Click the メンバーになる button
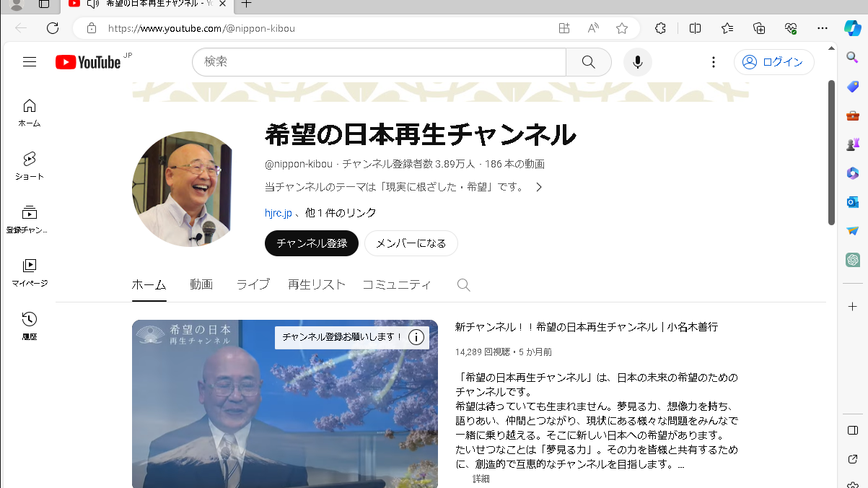The image size is (868, 488). pos(411,243)
